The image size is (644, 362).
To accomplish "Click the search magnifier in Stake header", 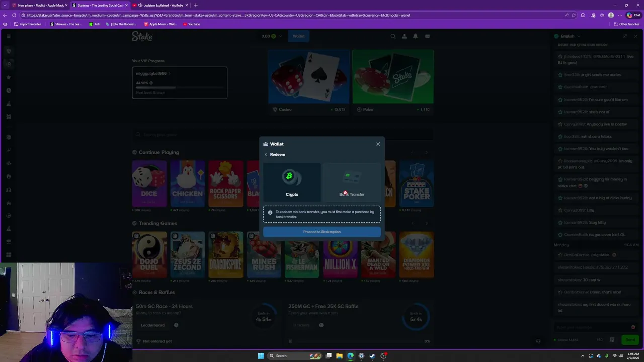I will [x=393, y=36].
